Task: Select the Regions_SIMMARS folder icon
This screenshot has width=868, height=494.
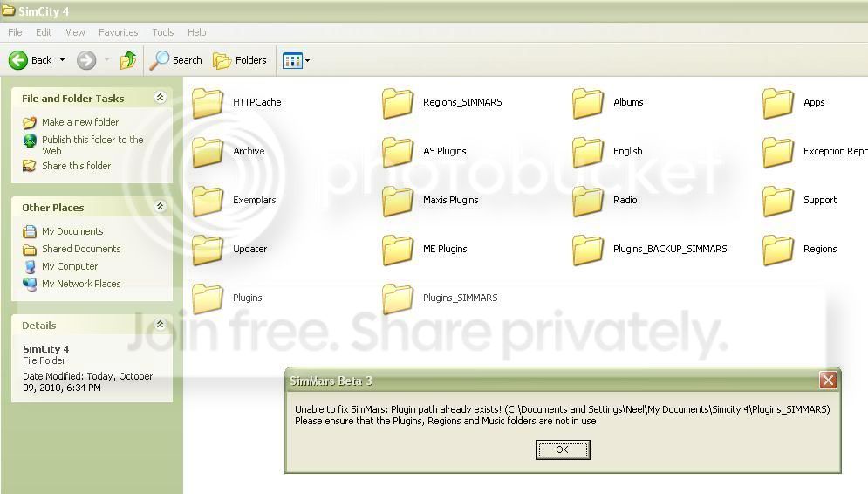Action: 398,103
